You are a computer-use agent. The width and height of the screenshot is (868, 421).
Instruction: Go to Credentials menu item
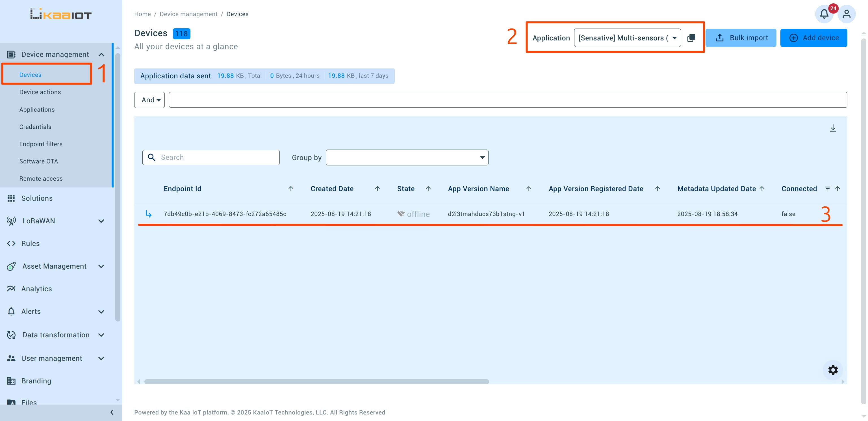click(35, 127)
